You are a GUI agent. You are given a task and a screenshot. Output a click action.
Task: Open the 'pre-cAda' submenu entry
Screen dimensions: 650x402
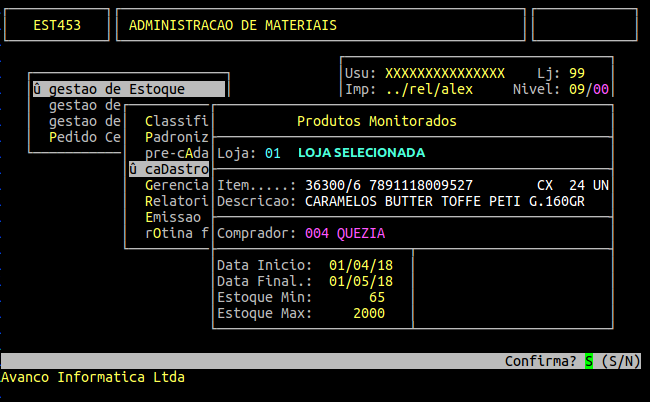click(176, 153)
